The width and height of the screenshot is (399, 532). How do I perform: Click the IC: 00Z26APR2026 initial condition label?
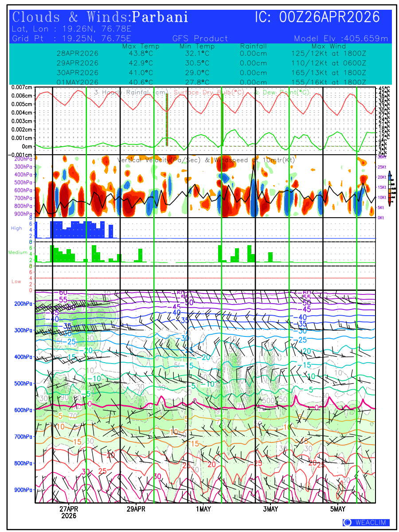(x=317, y=17)
